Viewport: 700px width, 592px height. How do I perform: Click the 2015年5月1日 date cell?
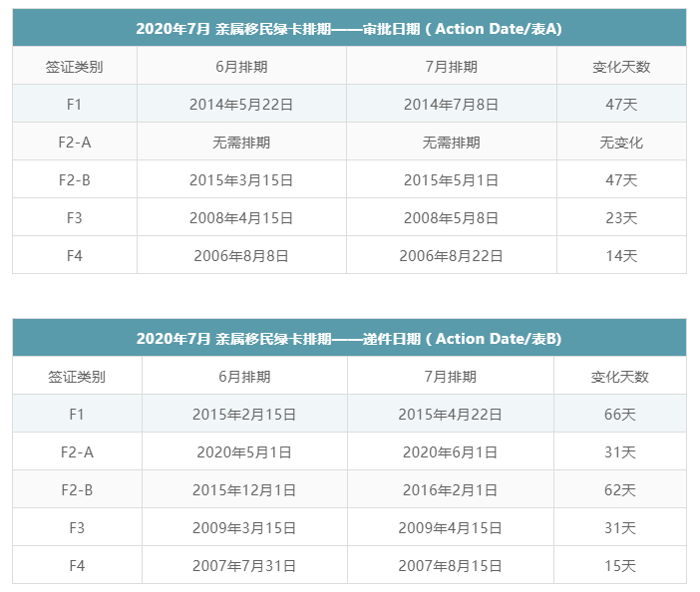pos(451,180)
